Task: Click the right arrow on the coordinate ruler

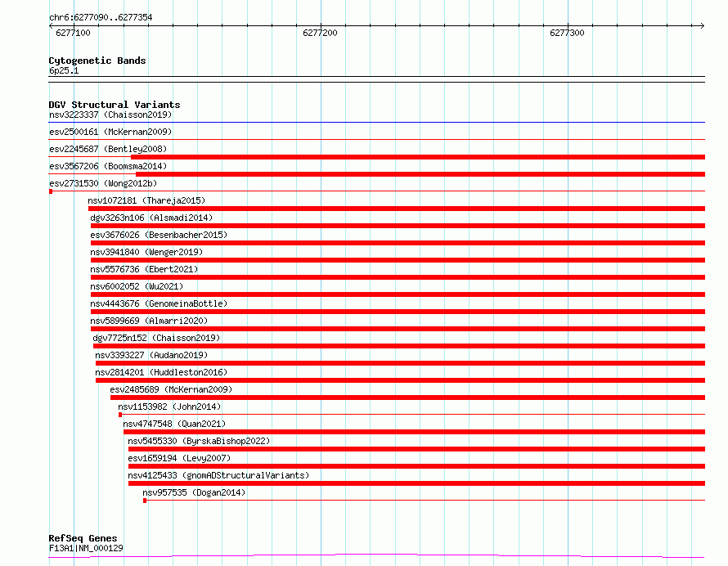Action: point(702,26)
